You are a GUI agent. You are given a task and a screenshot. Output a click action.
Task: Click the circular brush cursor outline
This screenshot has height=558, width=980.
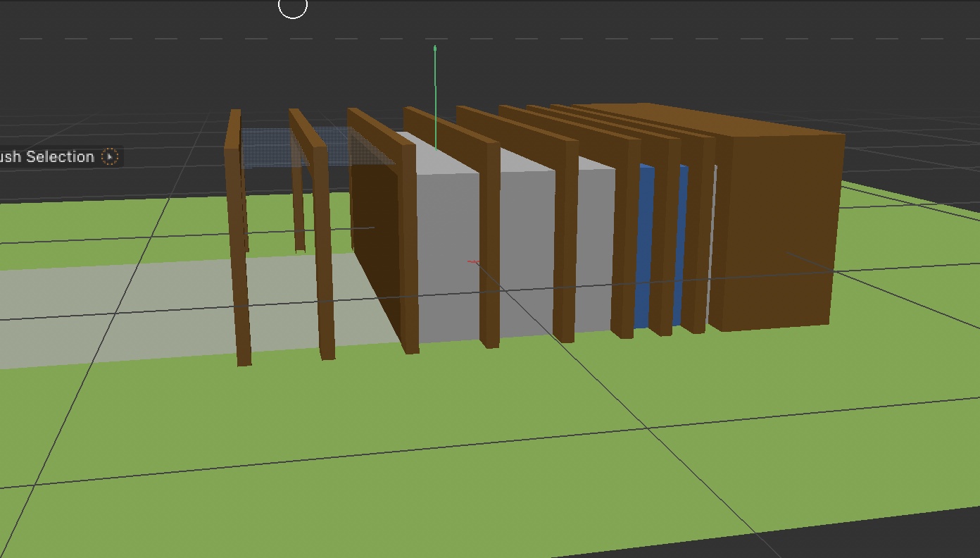[x=293, y=7]
